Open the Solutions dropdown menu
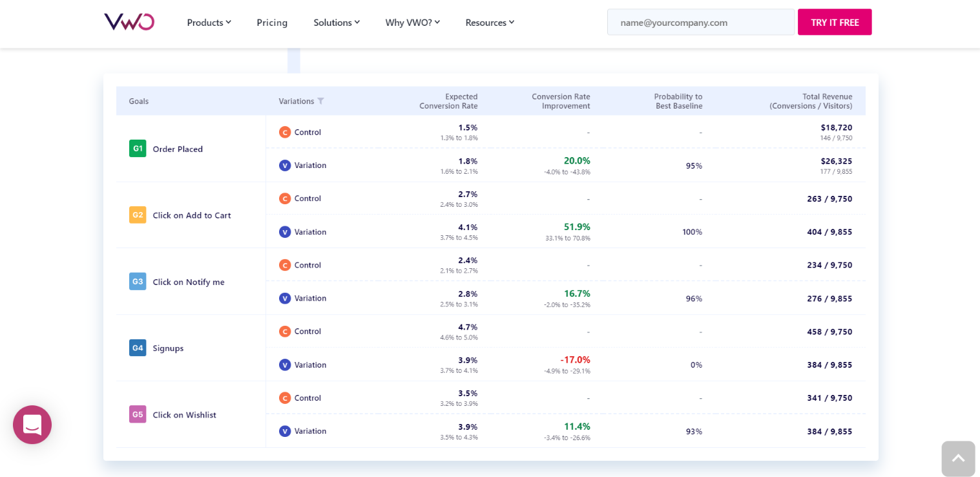980x477 pixels. tap(337, 23)
